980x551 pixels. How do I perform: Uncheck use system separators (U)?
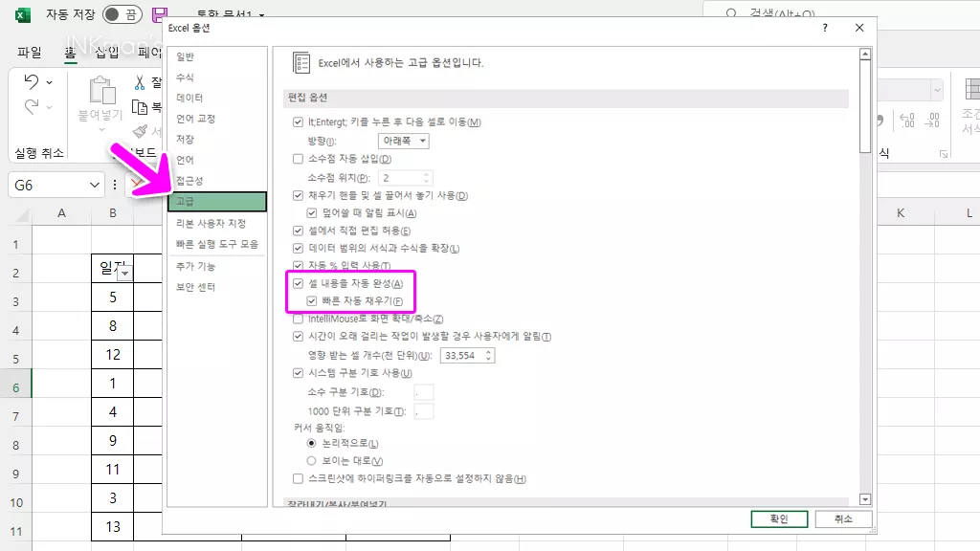coord(299,373)
